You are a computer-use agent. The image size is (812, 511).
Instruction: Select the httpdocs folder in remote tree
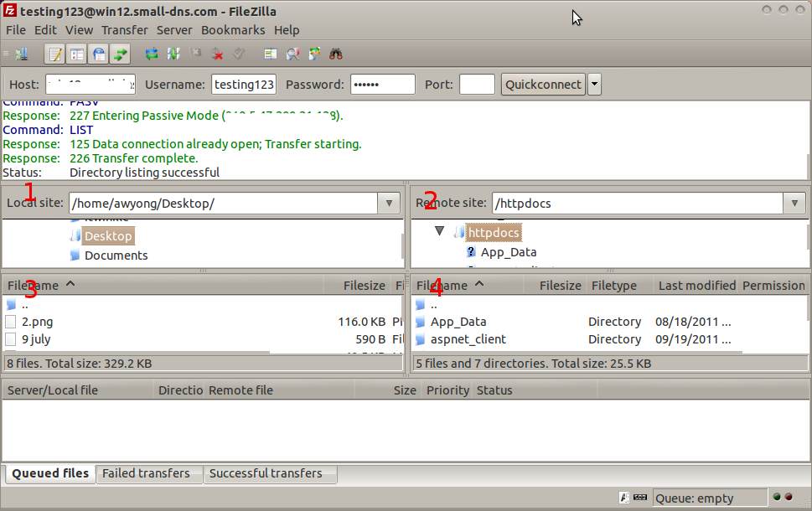click(x=494, y=233)
